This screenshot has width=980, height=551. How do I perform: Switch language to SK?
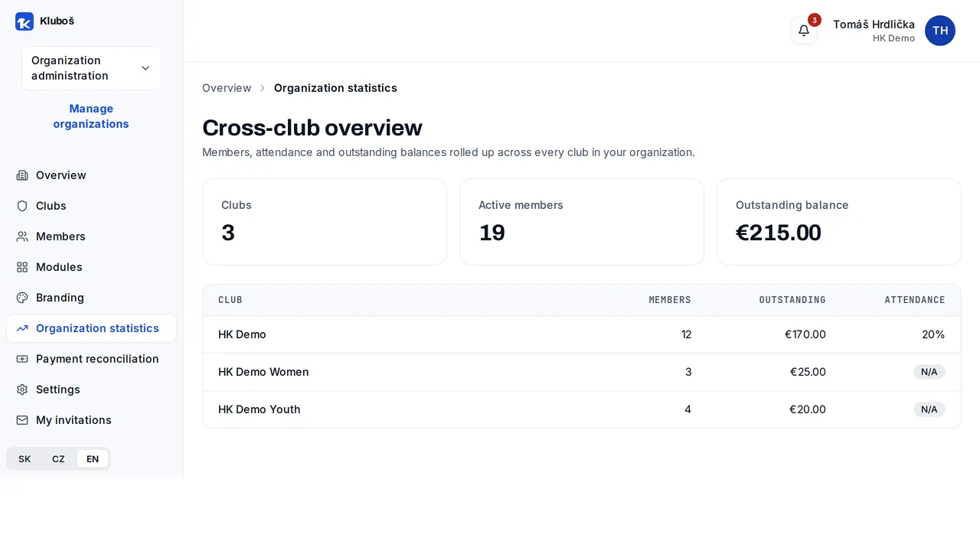[24, 459]
